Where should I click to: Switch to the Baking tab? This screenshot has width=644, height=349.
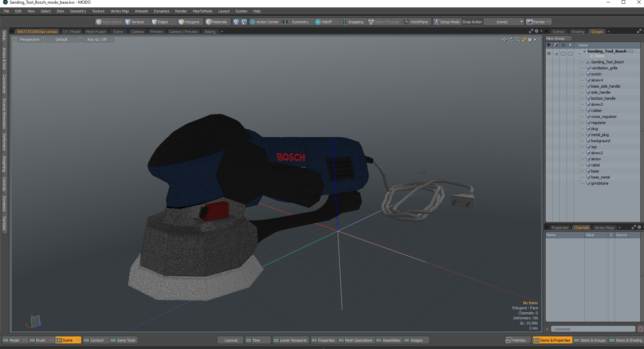click(x=210, y=32)
